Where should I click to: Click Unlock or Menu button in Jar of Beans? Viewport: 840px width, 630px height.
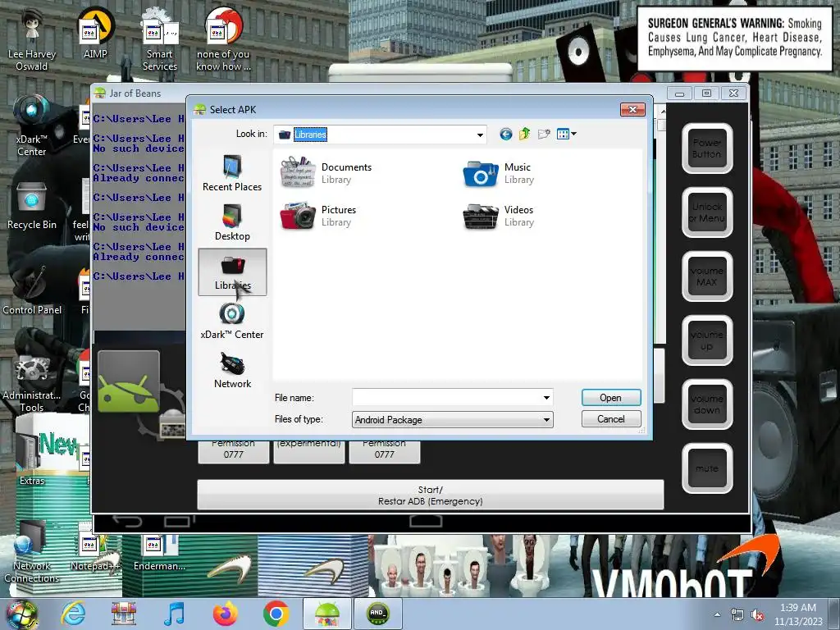click(x=707, y=212)
